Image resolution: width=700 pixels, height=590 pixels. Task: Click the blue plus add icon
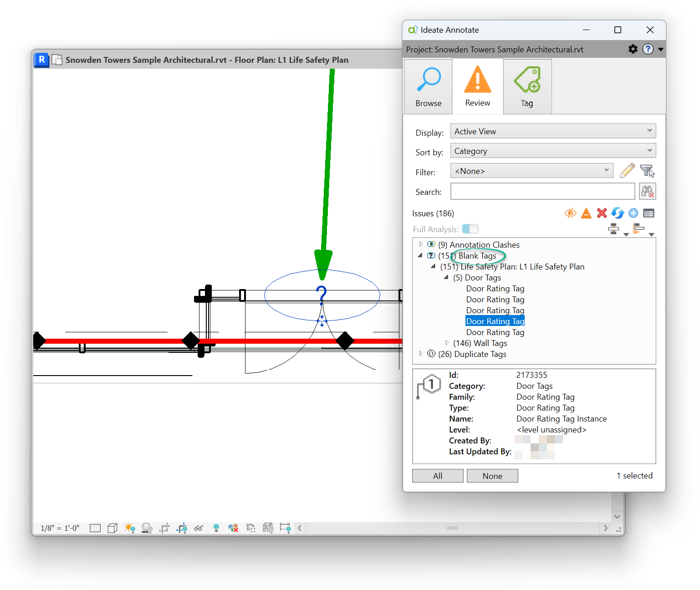633,213
